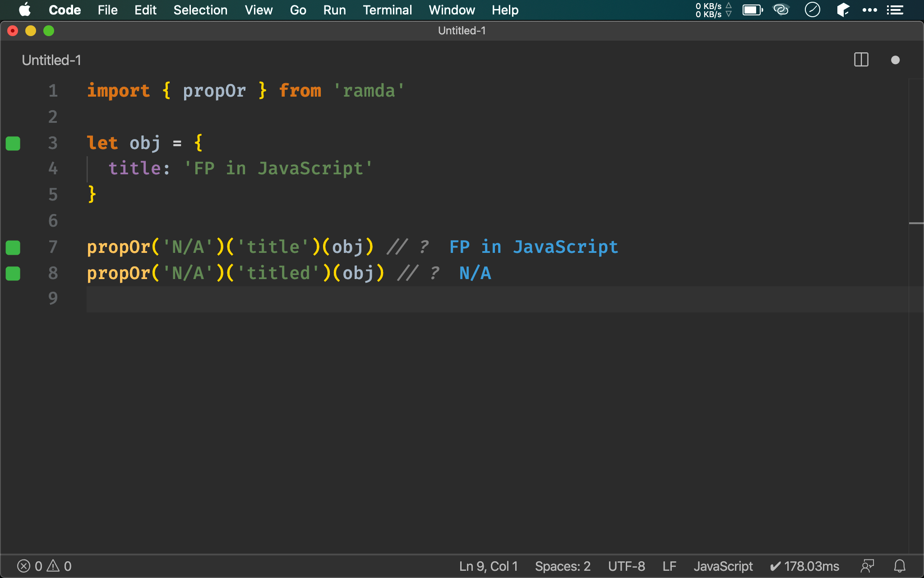Click the split editor icon
The image size is (924, 578).
point(861,60)
